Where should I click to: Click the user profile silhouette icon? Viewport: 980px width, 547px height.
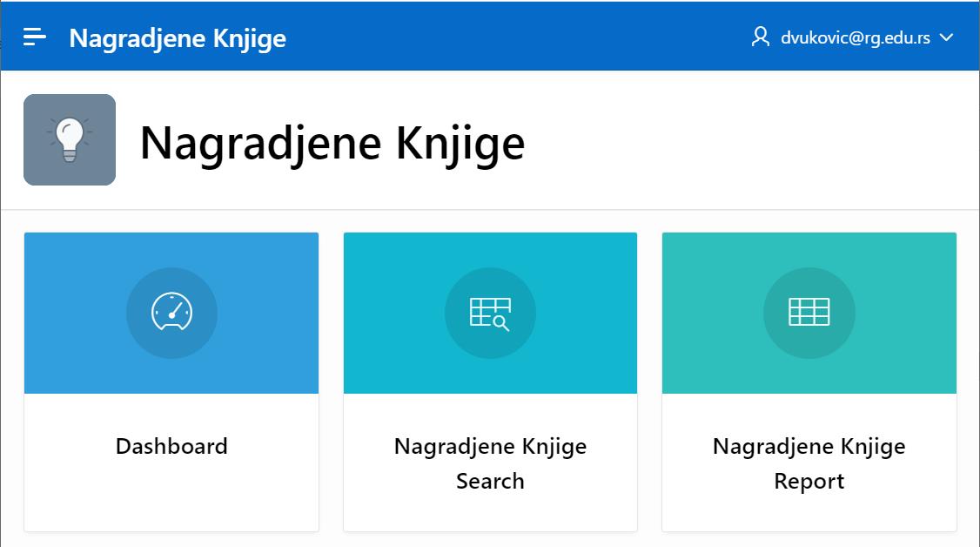click(x=761, y=37)
